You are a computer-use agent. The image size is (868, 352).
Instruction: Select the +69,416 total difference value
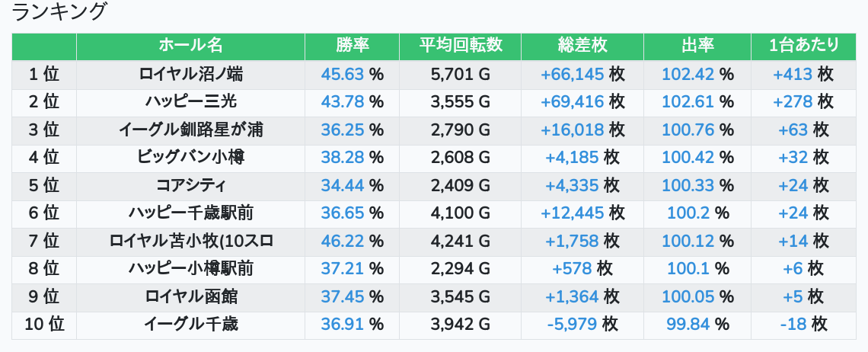click(x=572, y=101)
